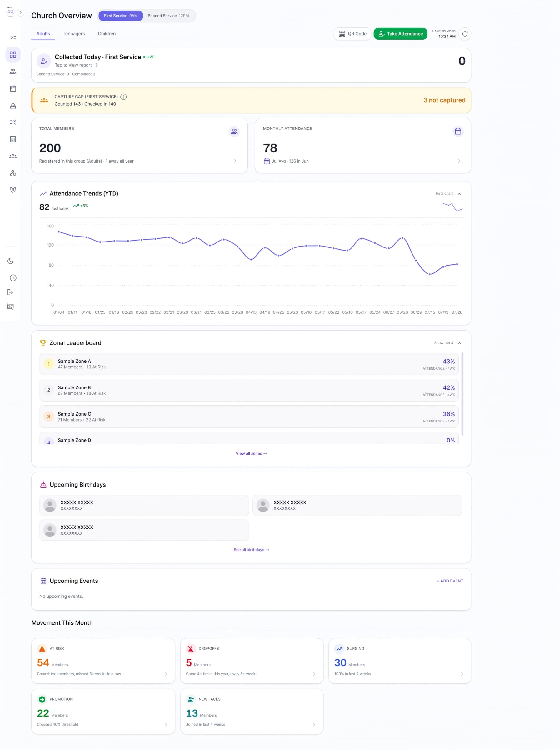
Task: Click the Zonal Leaderboard scrollbar
Action: [462, 394]
